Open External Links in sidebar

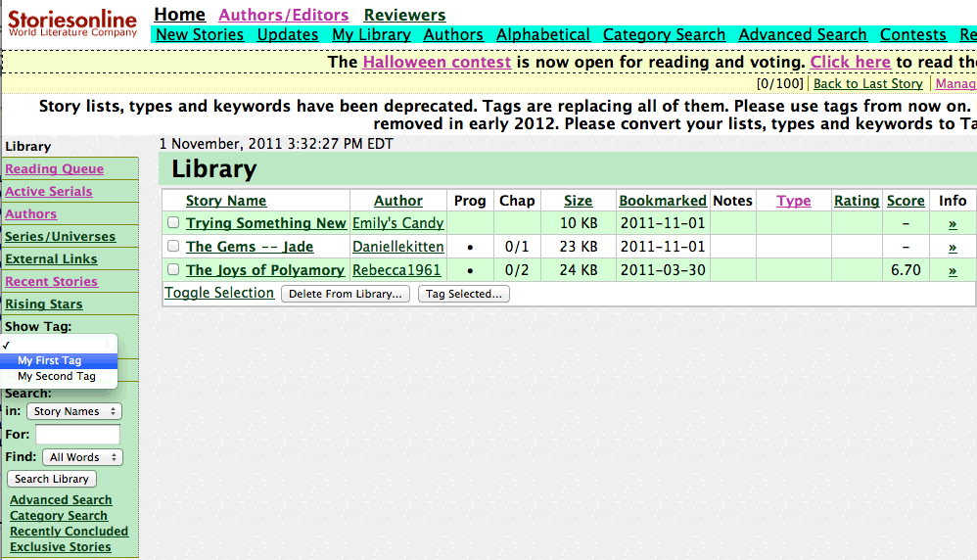51,259
